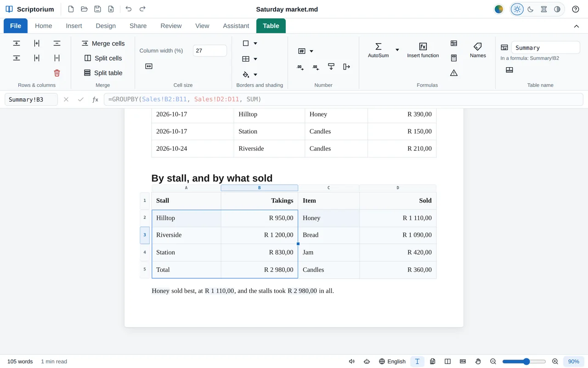Switch to dark mode moon toggle
The image size is (588, 368).
[x=531, y=9]
